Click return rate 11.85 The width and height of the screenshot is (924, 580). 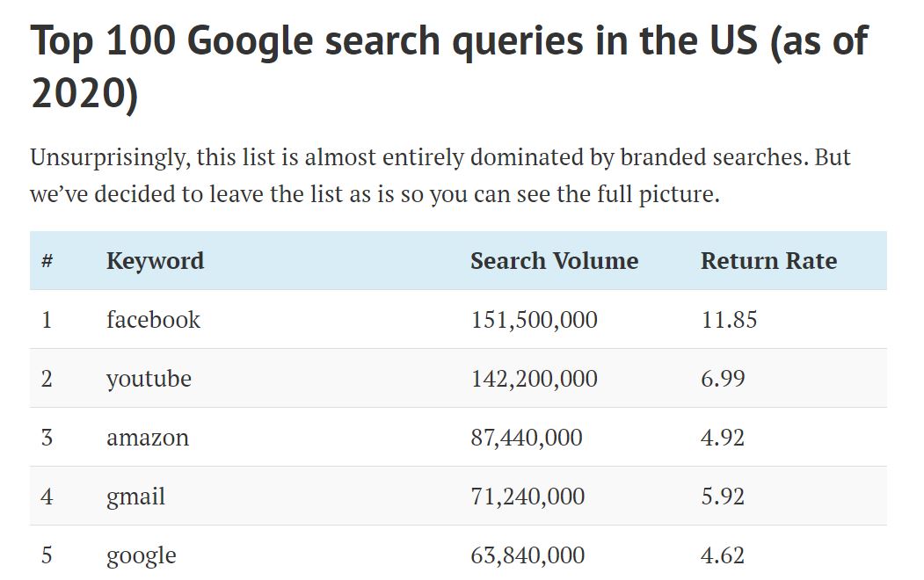pos(729,320)
